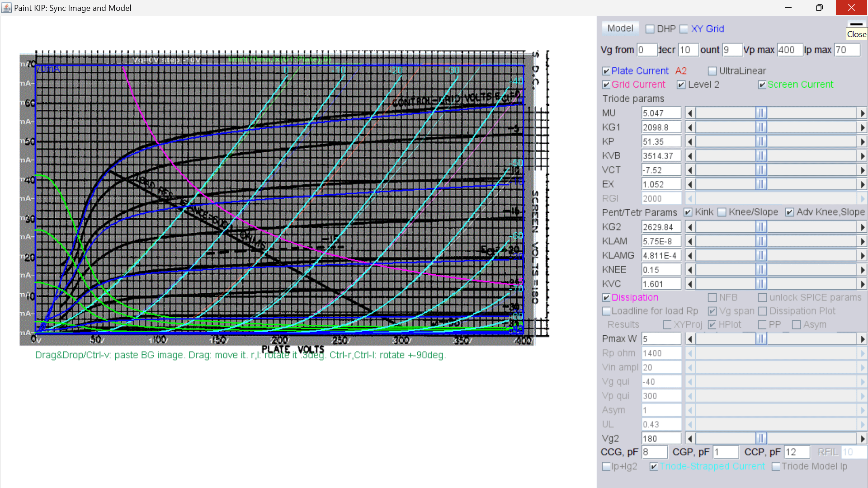Click the left arrow of KP slider
The height and width of the screenshot is (488, 868).
(690, 141)
